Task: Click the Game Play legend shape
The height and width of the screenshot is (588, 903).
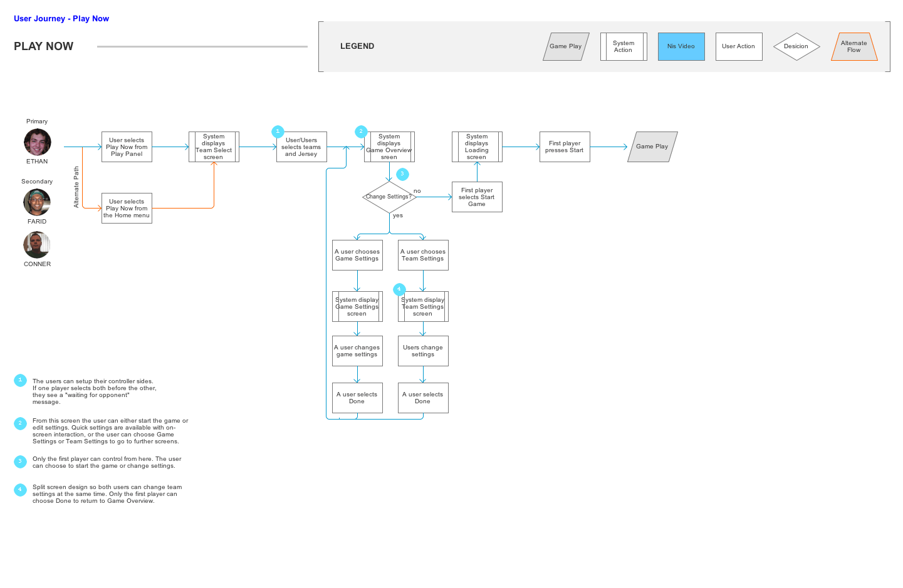Action: click(x=565, y=46)
